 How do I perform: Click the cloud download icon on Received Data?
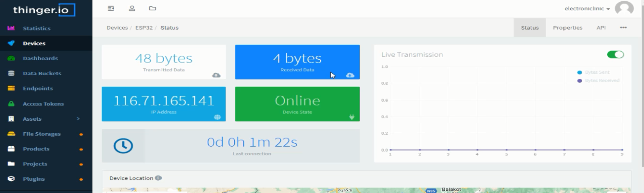pyautogui.click(x=350, y=75)
